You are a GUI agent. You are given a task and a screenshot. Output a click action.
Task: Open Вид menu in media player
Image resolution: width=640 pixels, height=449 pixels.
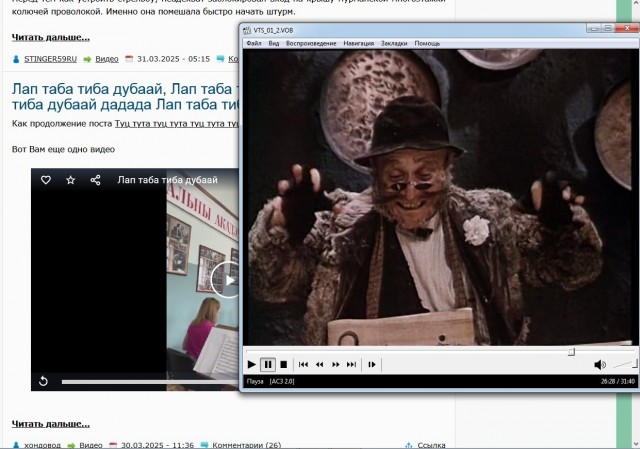click(273, 43)
